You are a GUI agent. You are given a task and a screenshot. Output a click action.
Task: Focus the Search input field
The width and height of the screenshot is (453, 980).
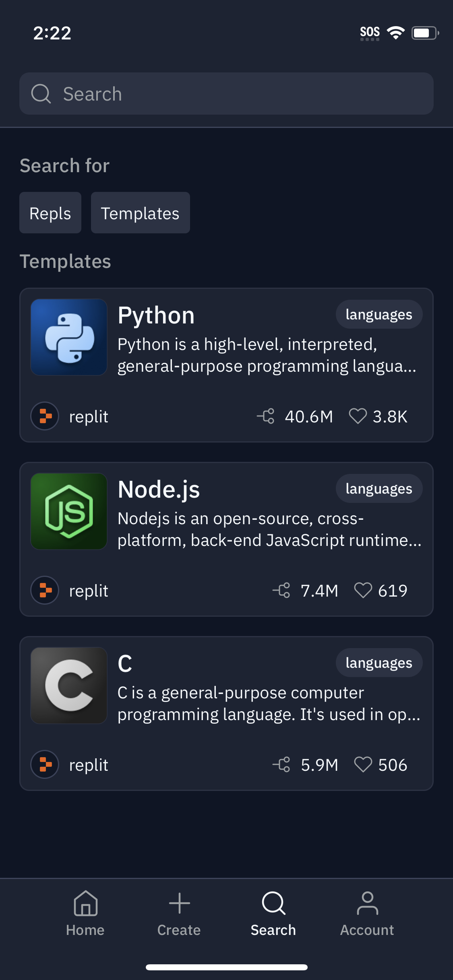click(x=242, y=94)
